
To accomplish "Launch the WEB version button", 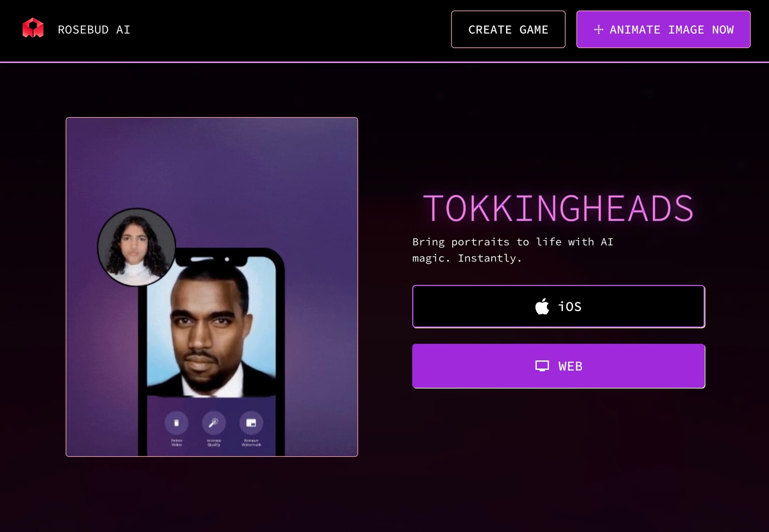I will [559, 366].
